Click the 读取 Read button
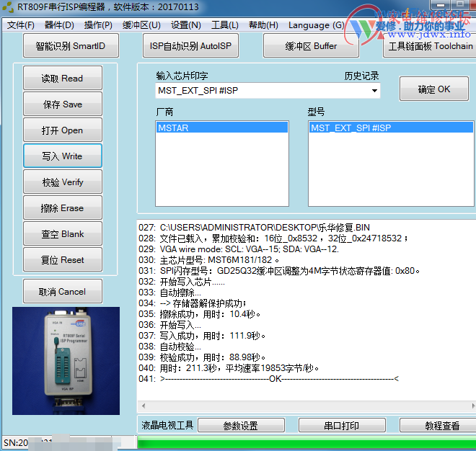This screenshot has width=476, height=451. [62, 79]
